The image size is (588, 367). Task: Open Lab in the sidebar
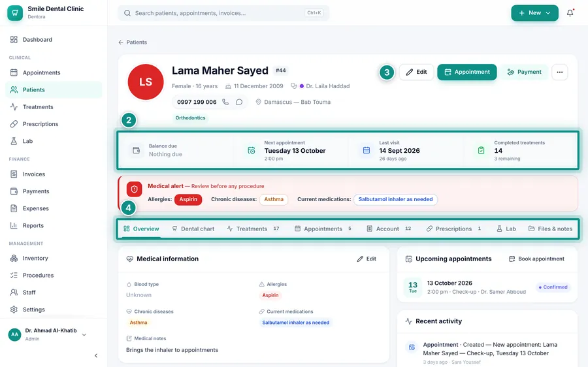[54, 141]
